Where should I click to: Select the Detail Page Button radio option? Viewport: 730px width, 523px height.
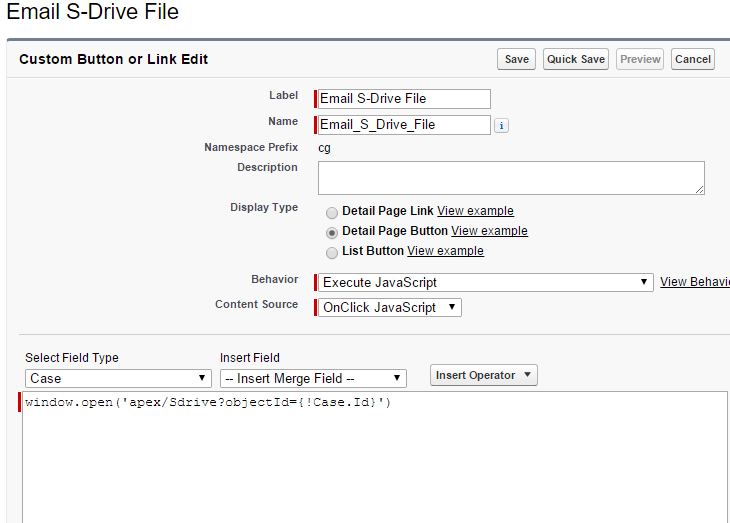click(x=332, y=232)
